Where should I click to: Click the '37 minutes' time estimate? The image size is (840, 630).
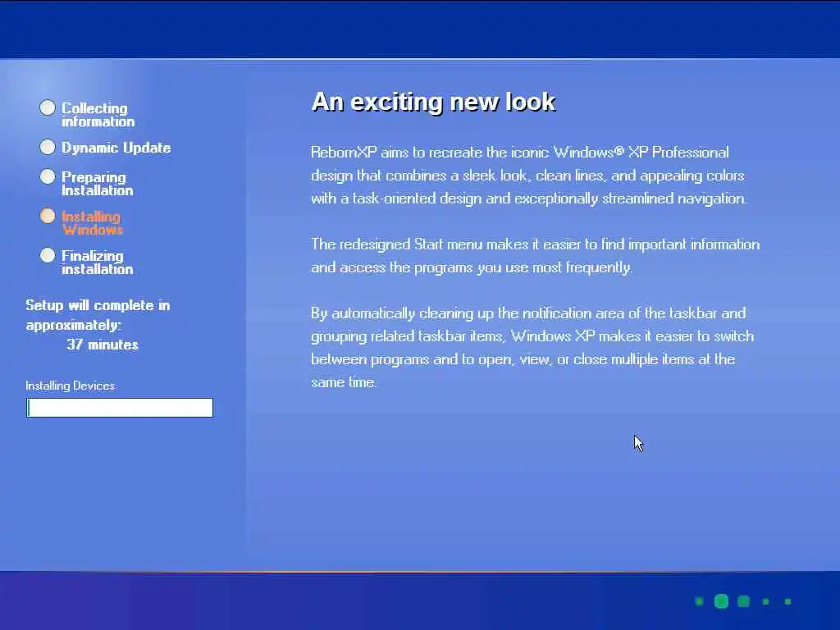coord(103,345)
